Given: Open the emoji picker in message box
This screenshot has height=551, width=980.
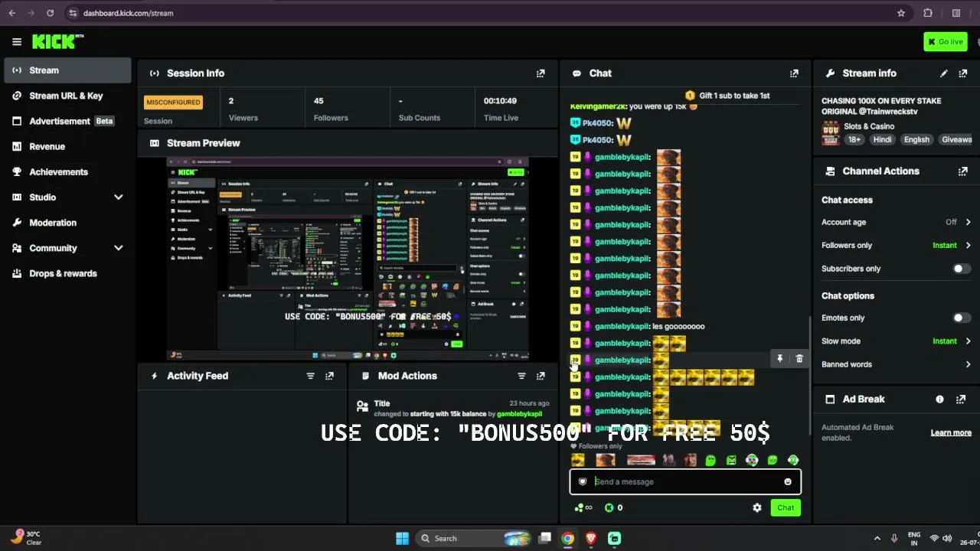Looking at the screenshot, I should click(787, 481).
